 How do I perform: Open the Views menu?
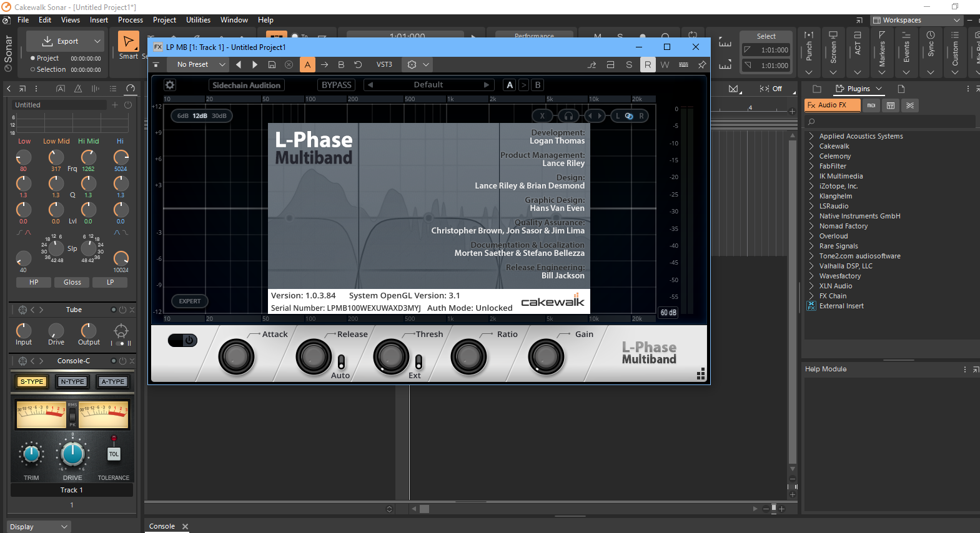tap(71, 20)
